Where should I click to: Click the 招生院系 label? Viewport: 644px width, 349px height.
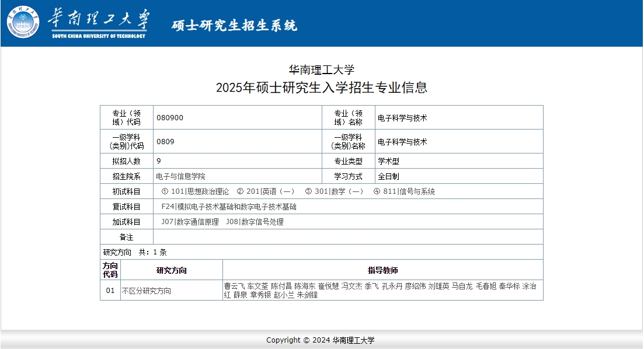(x=127, y=176)
